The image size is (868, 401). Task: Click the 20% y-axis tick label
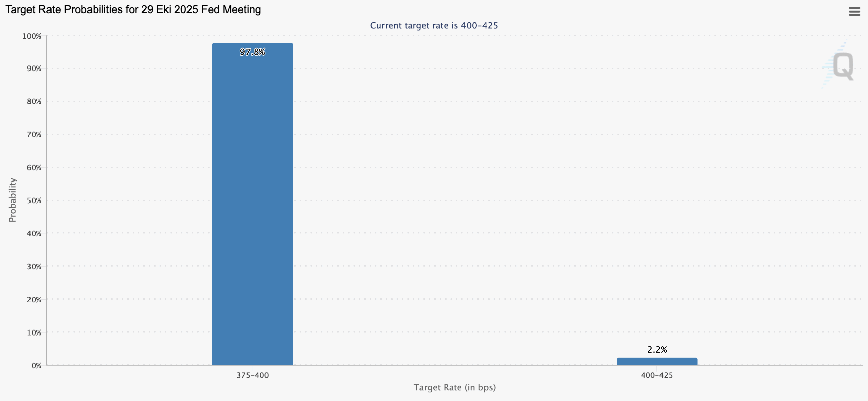tap(34, 300)
